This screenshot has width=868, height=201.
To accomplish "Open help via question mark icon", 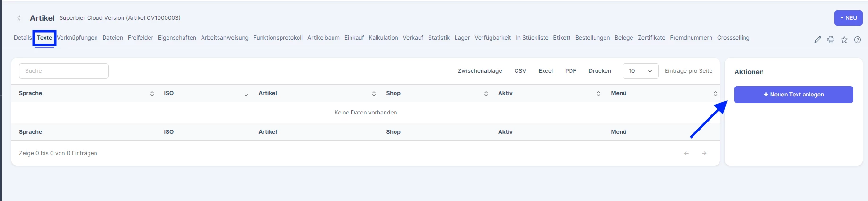I will pos(857,40).
